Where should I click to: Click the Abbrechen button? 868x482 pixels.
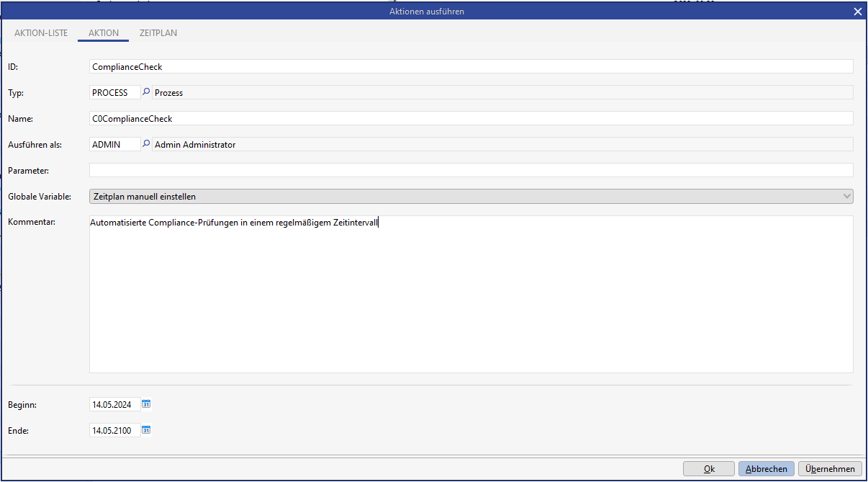pyautogui.click(x=767, y=469)
